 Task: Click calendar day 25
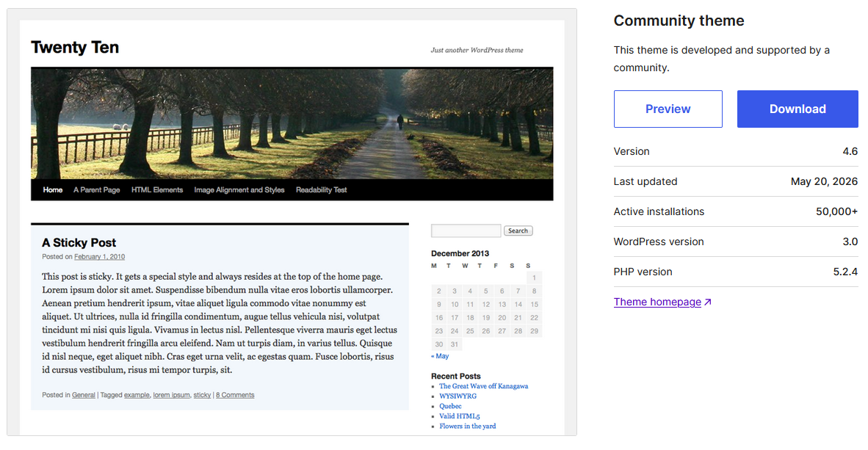coord(470,331)
